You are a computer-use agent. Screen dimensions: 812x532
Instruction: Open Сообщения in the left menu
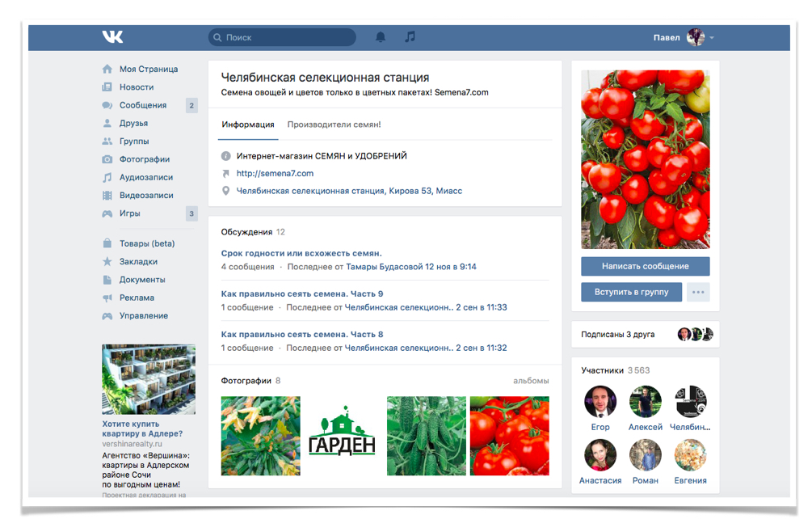pyautogui.click(x=143, y=105)
